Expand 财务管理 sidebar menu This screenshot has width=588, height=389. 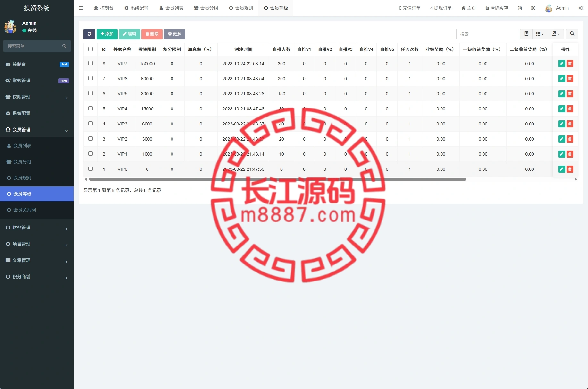tap(37, 228)
